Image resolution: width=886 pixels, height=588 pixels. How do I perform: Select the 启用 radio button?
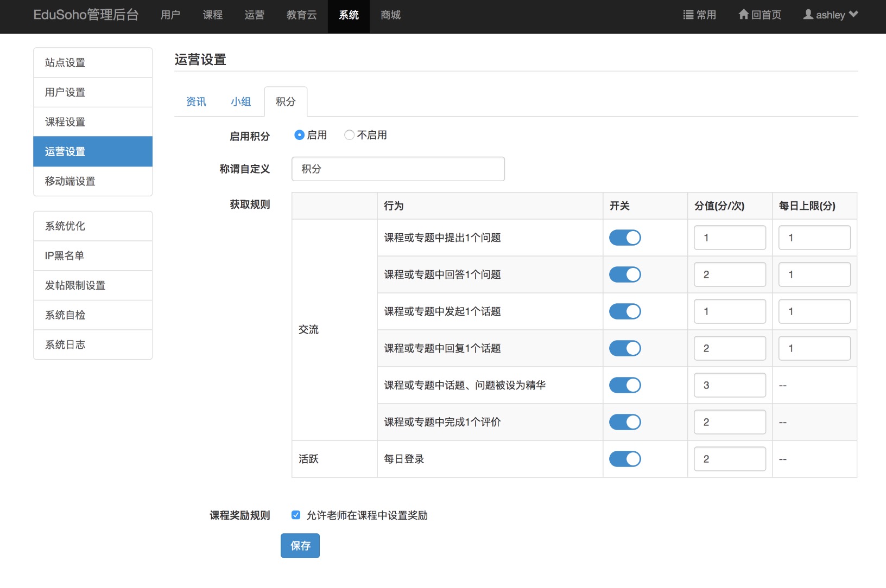pos(299,135)
